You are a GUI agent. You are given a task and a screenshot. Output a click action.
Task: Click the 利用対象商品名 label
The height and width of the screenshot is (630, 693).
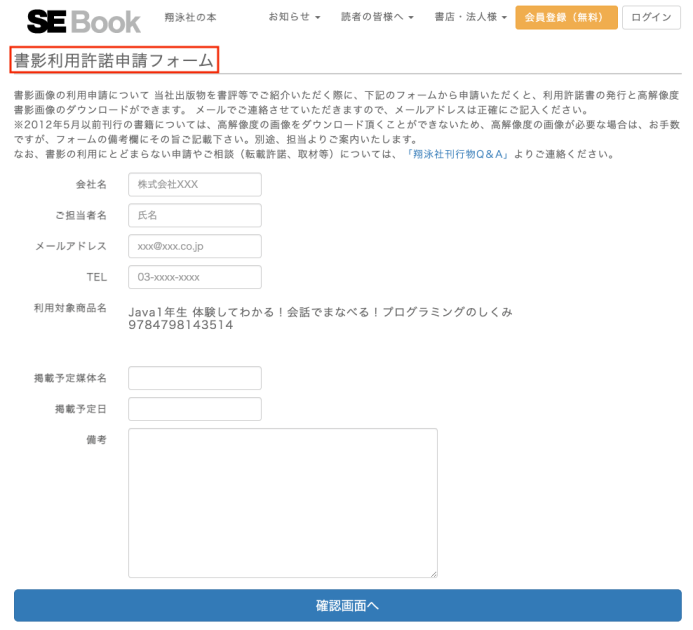click(71, 309)
